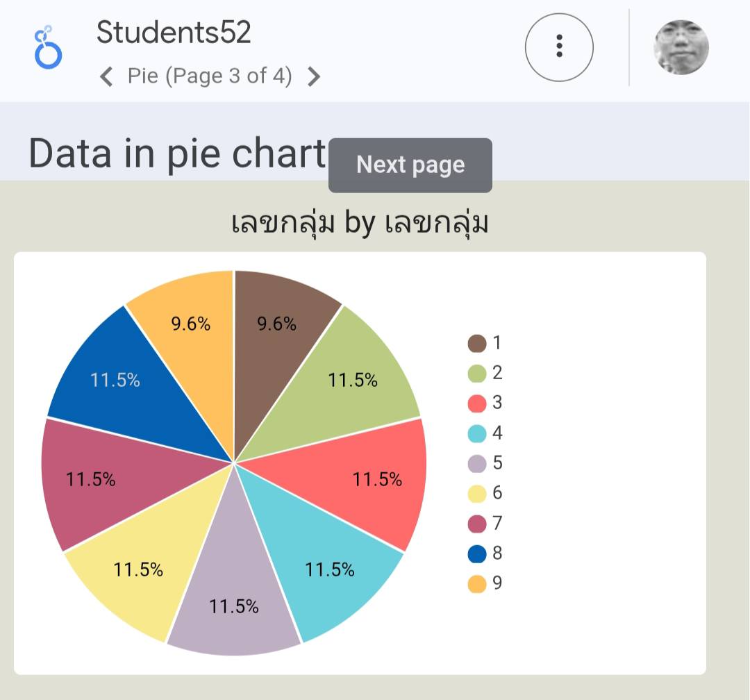Open the Pie (Page 3 of 4) page selector
The height and width of the screenshot is (700, 750).
point(210,76)
